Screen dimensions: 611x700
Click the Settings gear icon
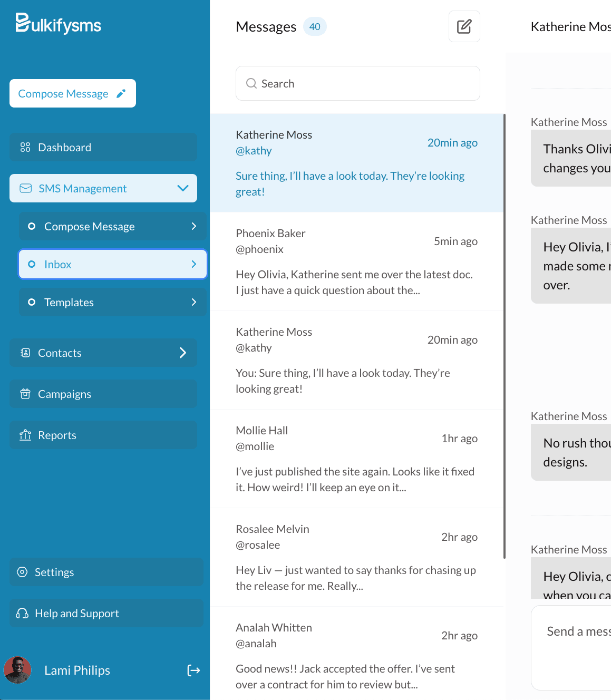pyautogui.click(x=22, y=572)
